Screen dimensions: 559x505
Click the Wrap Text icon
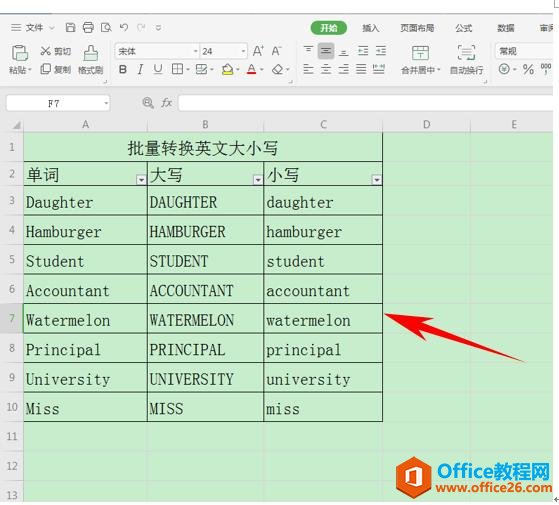[466, 53]
